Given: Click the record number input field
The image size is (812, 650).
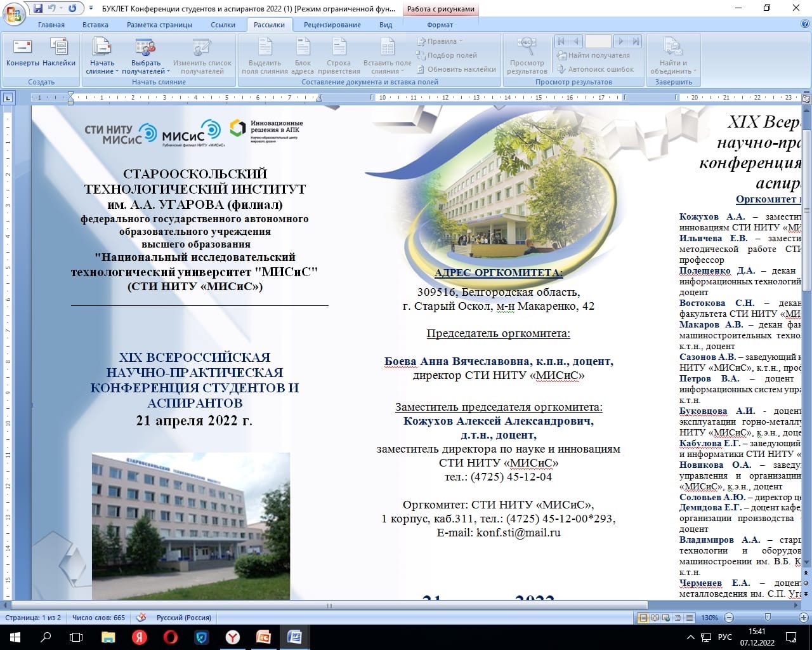Looking at the screenshot, I should tap(598, 41).
